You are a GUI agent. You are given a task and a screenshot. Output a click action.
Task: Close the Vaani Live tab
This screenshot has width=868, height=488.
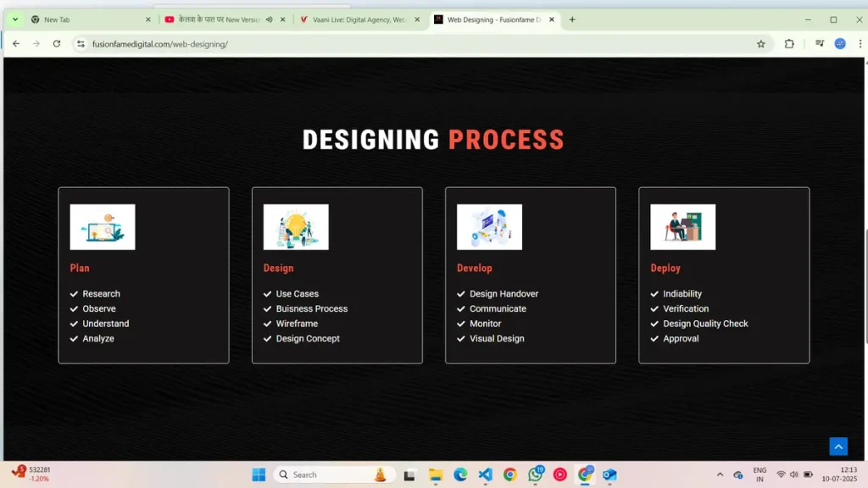coord(417,19)
